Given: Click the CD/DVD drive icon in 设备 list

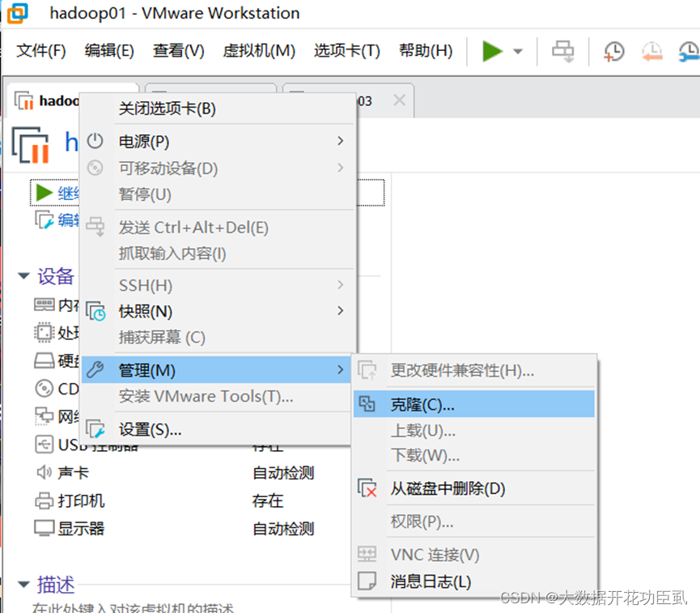Looking at the screenshot, I should [45, 389].
